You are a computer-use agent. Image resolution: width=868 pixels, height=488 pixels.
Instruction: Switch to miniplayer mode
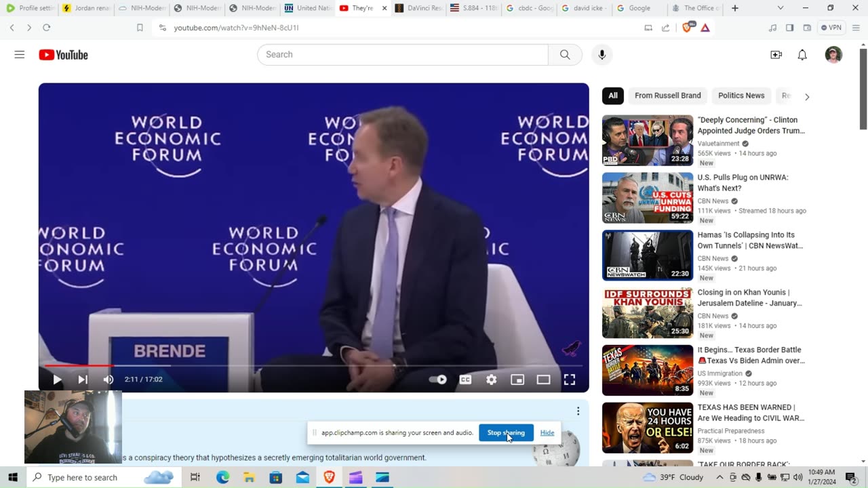517,380
